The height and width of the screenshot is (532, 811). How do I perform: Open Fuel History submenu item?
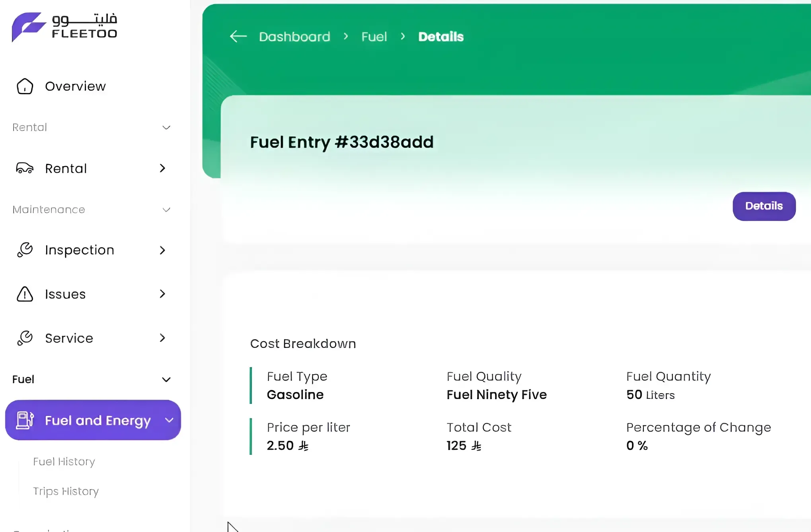64,462
